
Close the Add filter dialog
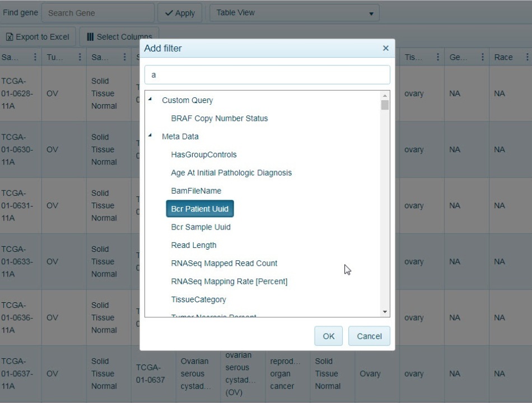(385, 48)
